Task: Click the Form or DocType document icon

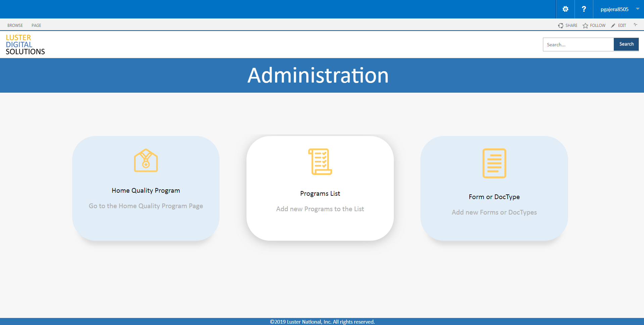Action: click(494, 163)
